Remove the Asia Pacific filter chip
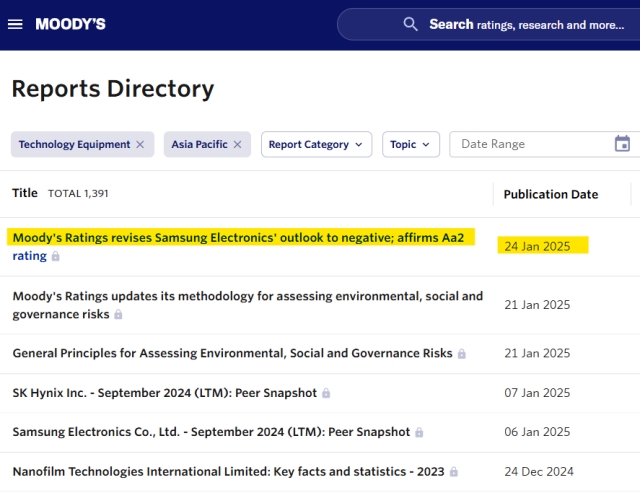 coord(237,145)
